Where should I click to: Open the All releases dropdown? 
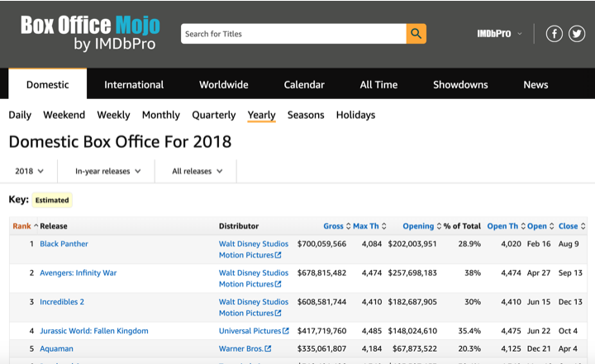tap(197, 171)
